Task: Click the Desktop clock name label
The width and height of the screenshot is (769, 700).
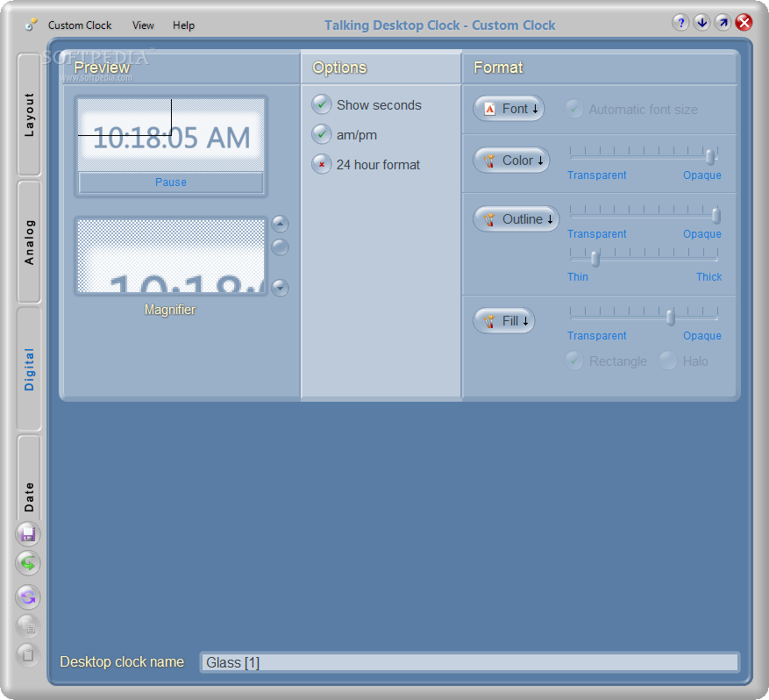Action: click(122, 662)
